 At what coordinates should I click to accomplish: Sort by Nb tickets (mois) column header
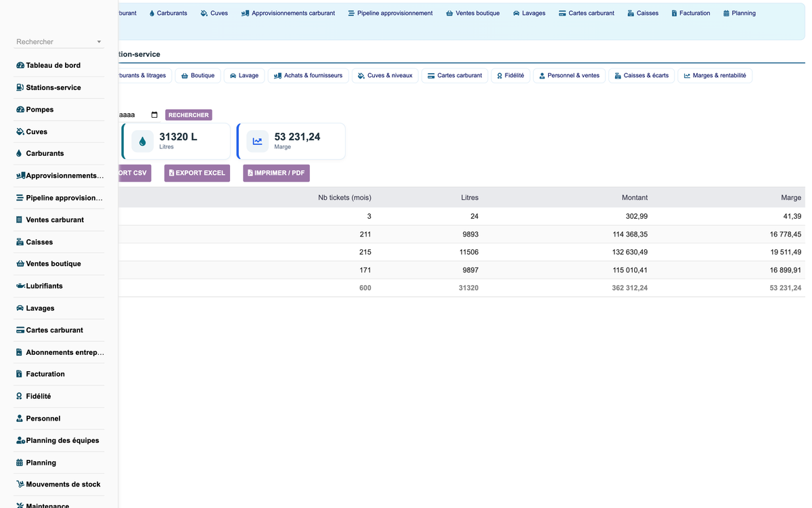(344, 198)
